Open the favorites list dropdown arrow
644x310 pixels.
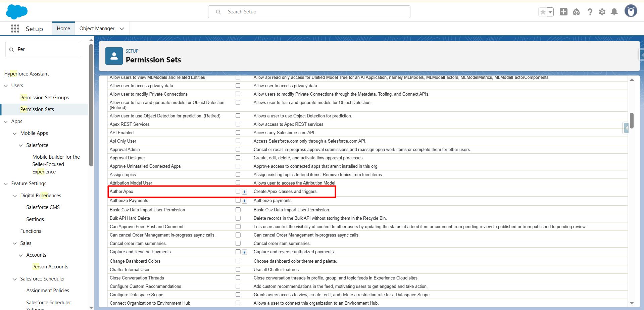pos(550,12)
